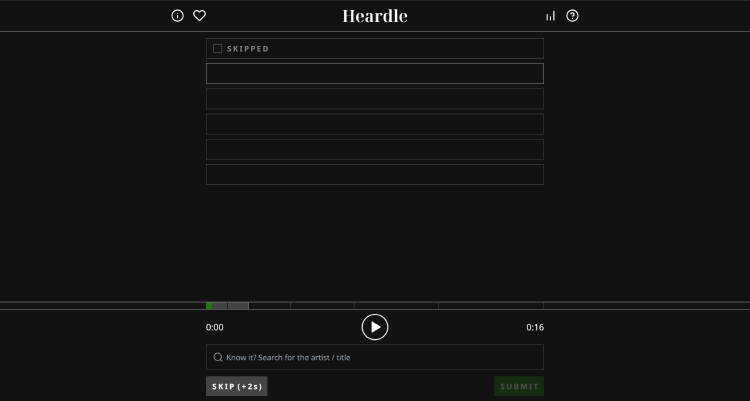The width and height of the screenshot is (750, 401).
Task: Click the square icon beside SKIPPED
Action: coord(218,48)
